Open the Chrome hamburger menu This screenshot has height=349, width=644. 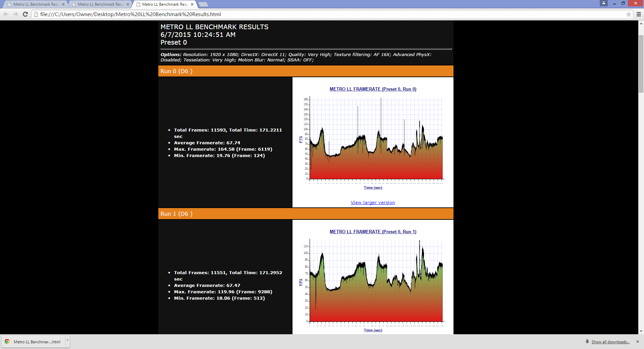tap(639, 14)
